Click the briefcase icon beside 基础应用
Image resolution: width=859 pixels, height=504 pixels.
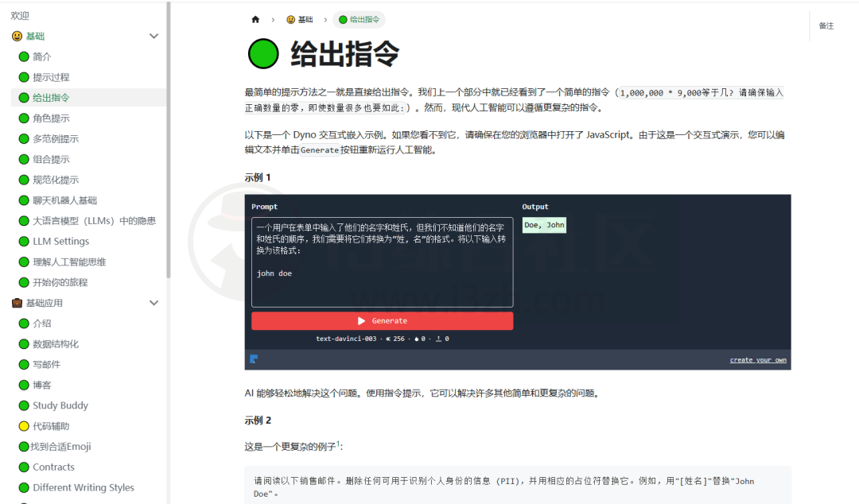point(17,303)
